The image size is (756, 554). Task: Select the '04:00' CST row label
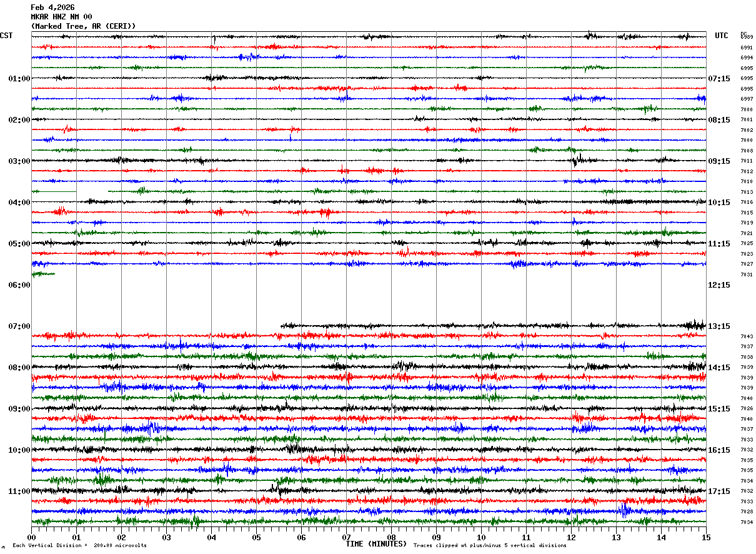pyautogui.click(x=19, y=203)
